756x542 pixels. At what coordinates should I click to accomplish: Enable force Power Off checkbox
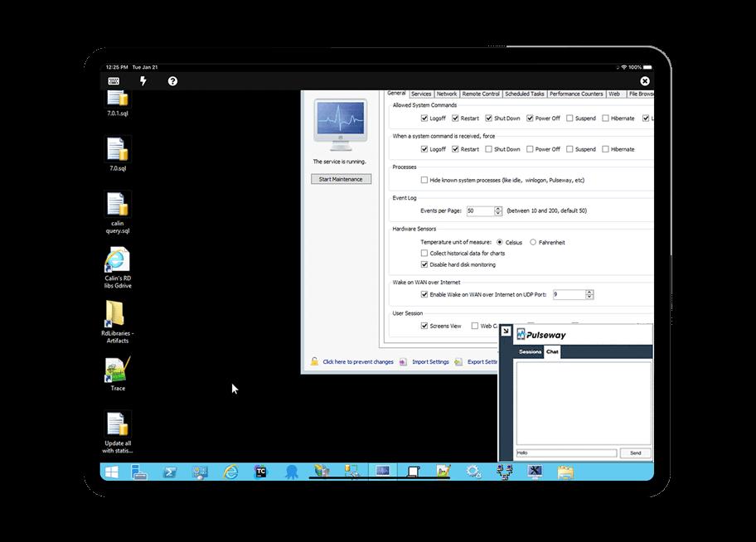(530, 149)
